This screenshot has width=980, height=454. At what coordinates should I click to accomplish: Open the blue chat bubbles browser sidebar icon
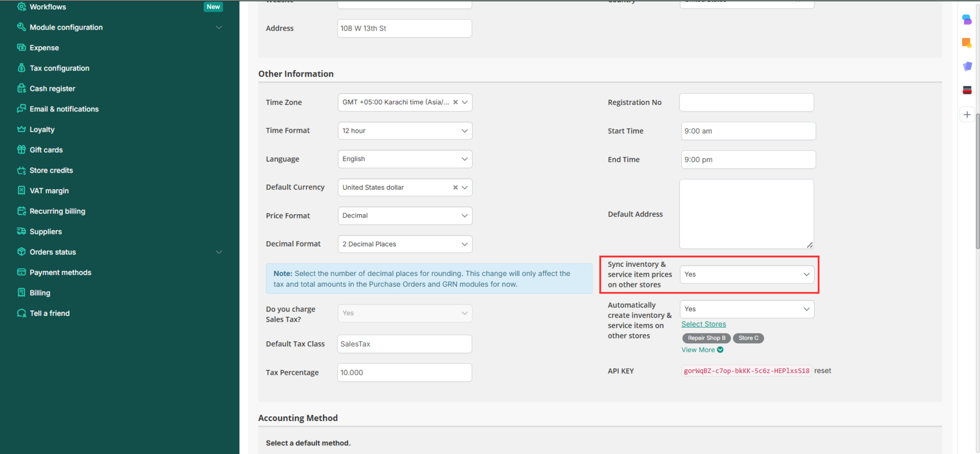pos(967,19)
